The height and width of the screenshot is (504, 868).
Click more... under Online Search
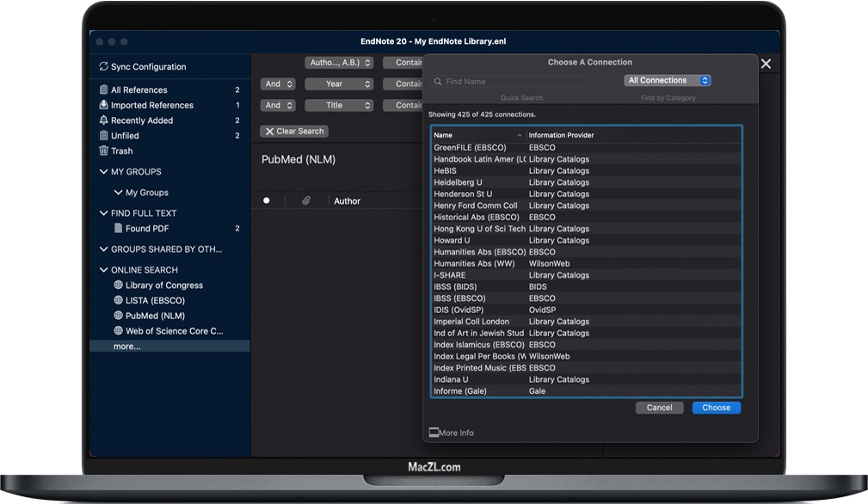point(126,347)
